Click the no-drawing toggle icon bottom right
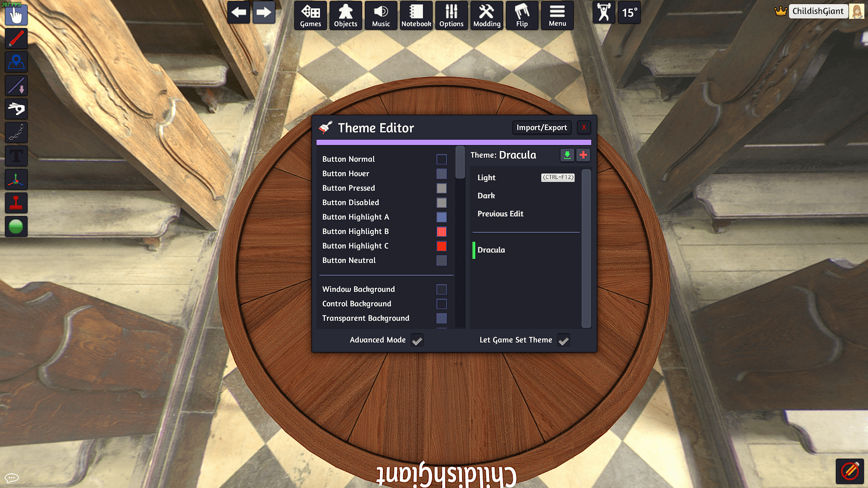 [x=850, y=471]
